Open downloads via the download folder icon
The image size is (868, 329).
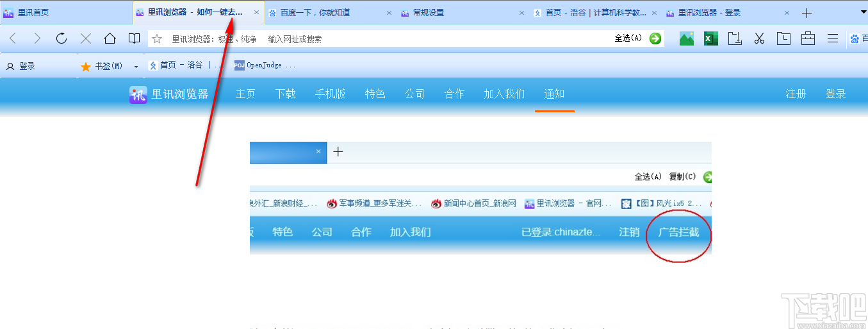point(735,38)
